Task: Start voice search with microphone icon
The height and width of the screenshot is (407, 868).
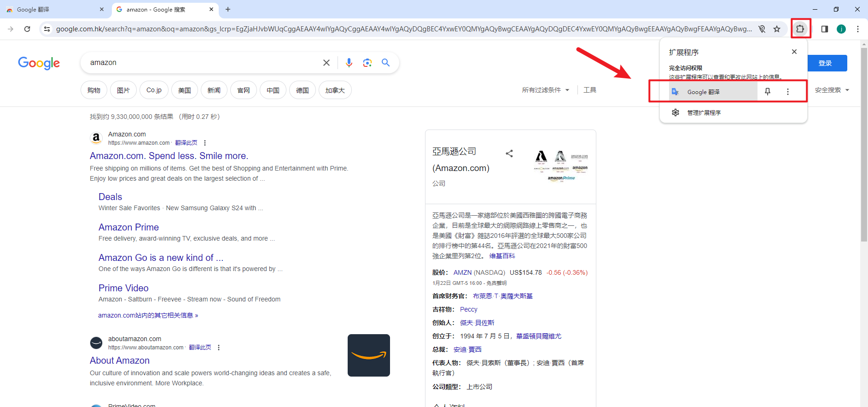Action: pyautogui.click(x=349, y=63)
